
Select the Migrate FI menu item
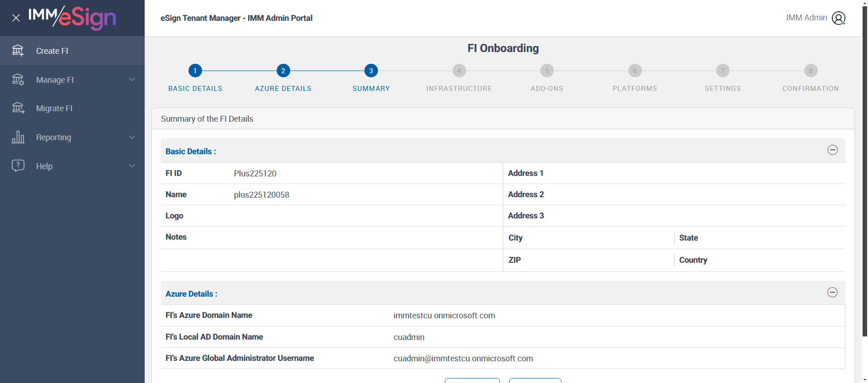coord(72,108)
